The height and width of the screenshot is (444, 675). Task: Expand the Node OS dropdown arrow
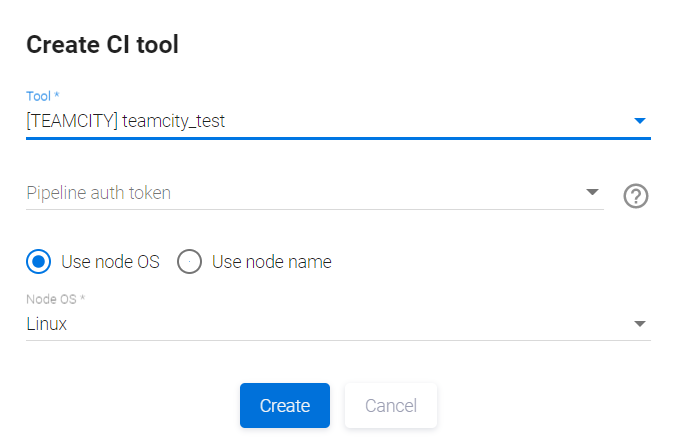tap(641, 324)
